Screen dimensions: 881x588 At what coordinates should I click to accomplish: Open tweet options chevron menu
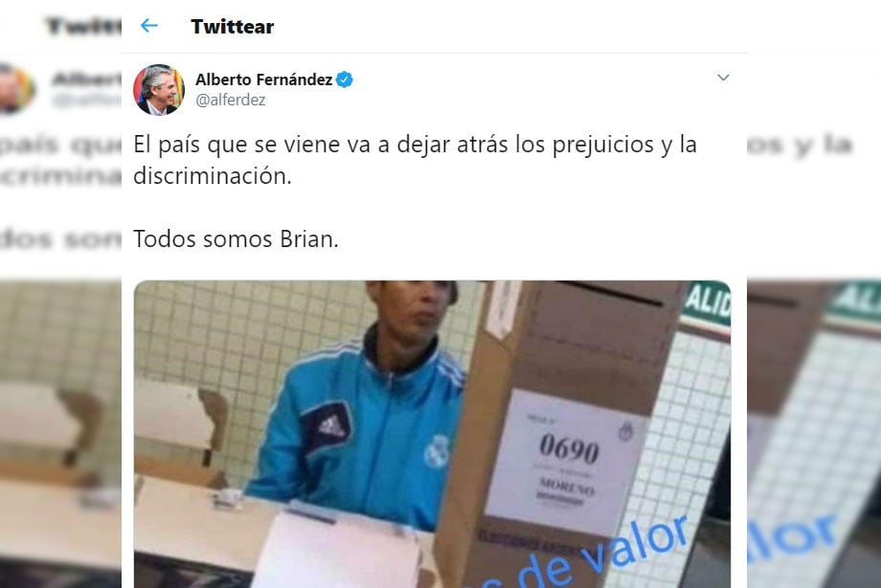point(723,77)
